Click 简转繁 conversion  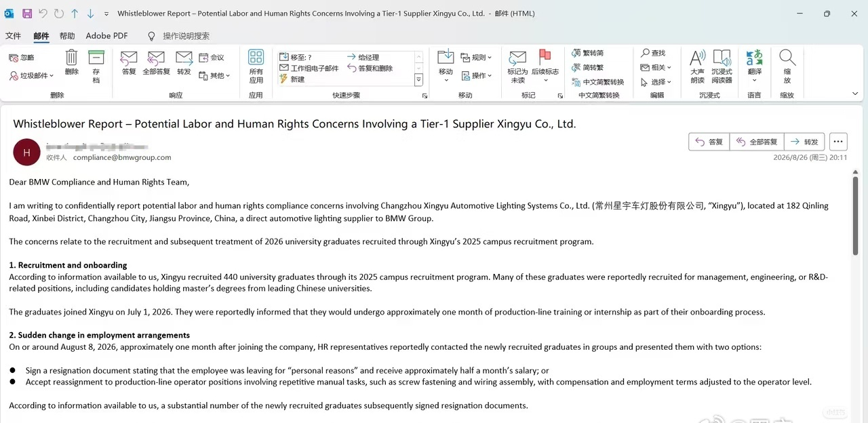(587, 68)
